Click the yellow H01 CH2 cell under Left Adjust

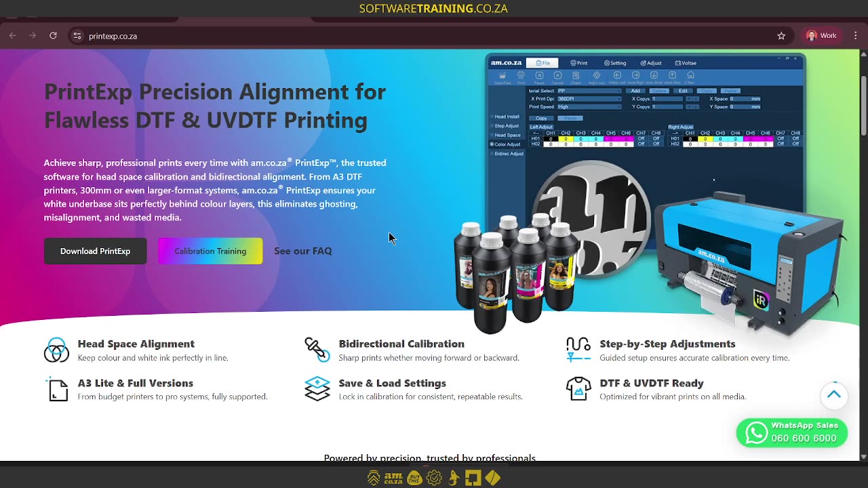566,139
